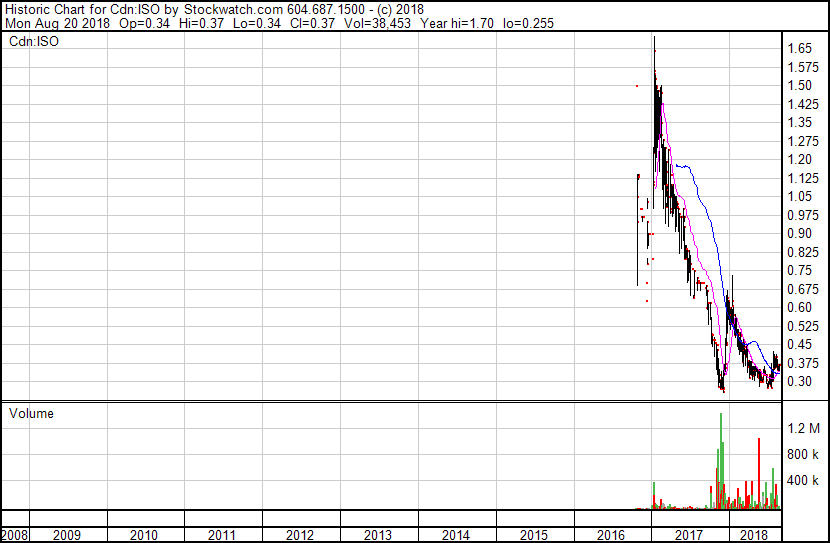Select the 2018 year marker on the time axis
The image size is (830, 543).
pyautogui.click(x=755, y=535)
